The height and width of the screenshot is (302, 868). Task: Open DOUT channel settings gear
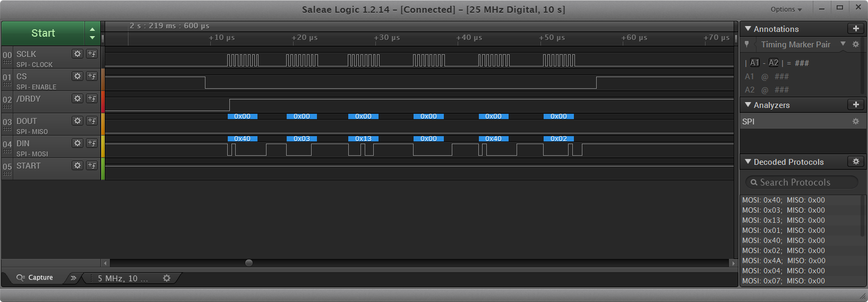point(78,121)
